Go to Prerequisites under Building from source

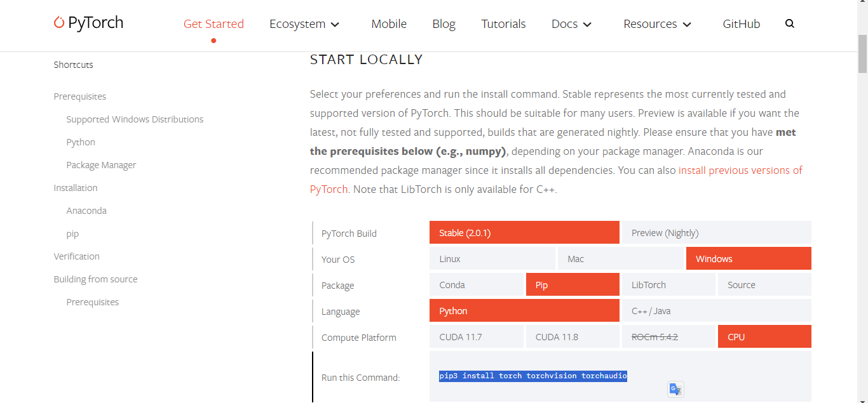pos(93,302)
